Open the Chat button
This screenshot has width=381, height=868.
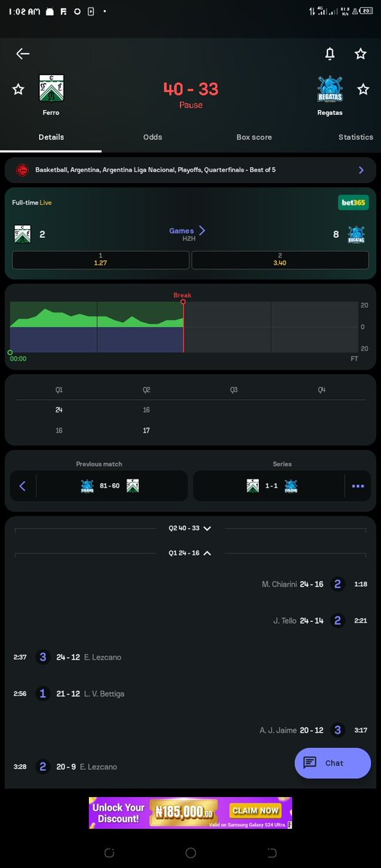333,763
